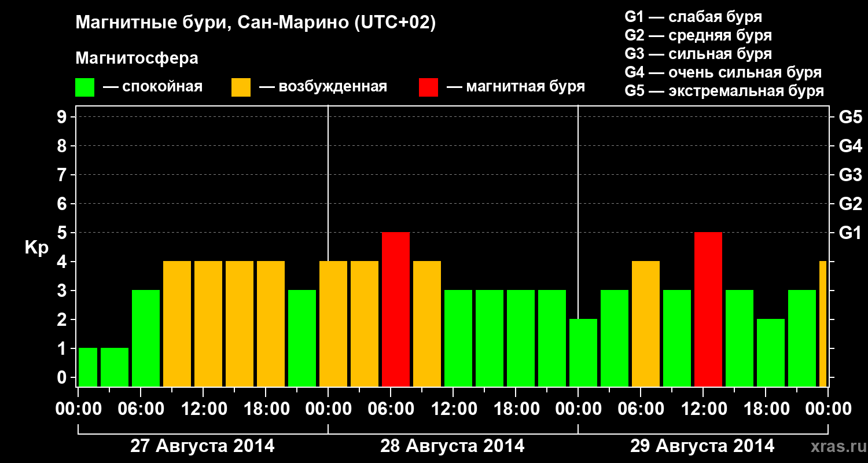Click the G3 label on the right axis
868x463 pixels.
click(x=851, y=175)
